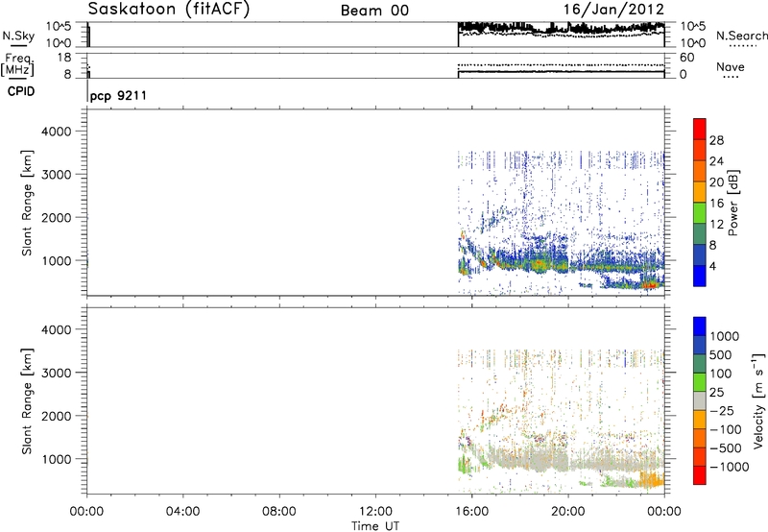The height and width of the screenshot is (532, 768).
Task: Click Slant Range [km] label of velocity panel
Action: pyautogui.click(x=27, y=400)
